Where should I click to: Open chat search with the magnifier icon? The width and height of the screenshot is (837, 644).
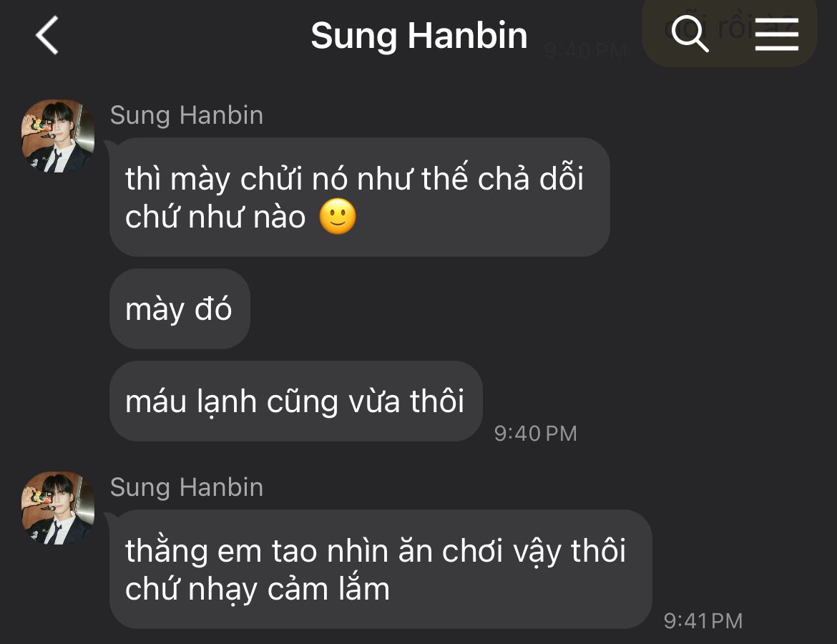690,34
